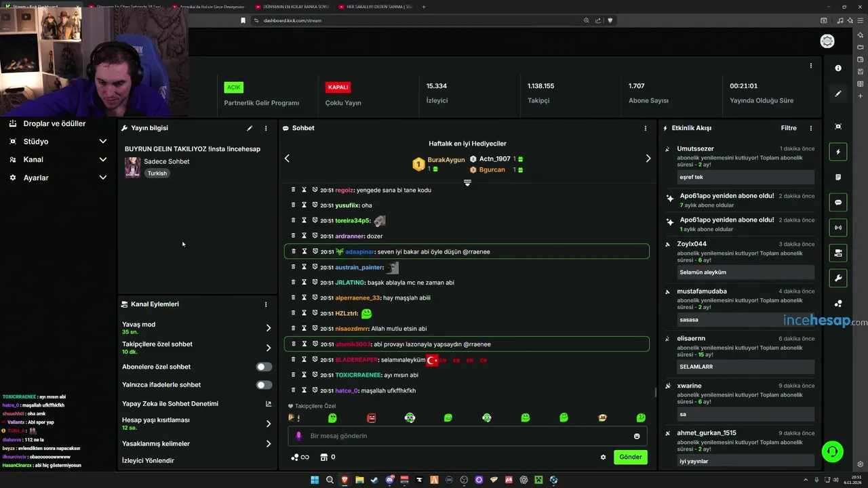Timeout hourglass icon on yusufiix chat row

click(304, 205)
